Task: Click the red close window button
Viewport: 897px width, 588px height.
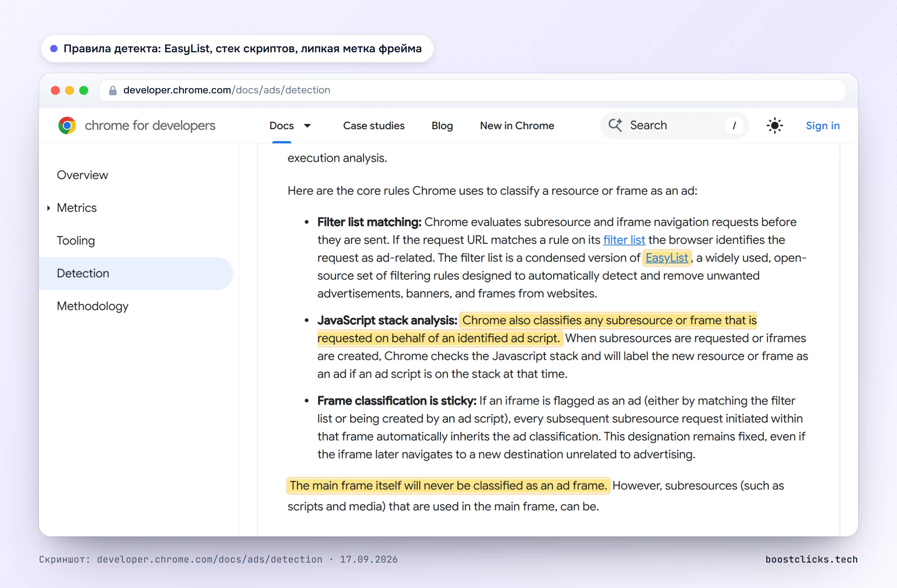Action: click(55, 90)
